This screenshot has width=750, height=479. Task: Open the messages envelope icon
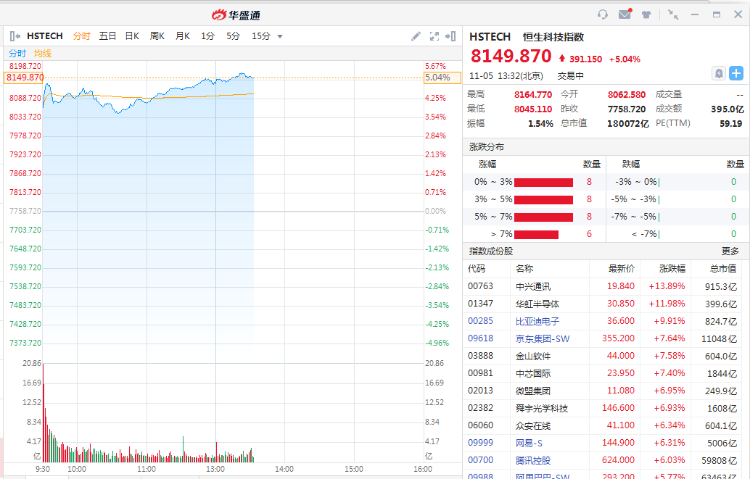pyautogui.click(x=625, y=14)
